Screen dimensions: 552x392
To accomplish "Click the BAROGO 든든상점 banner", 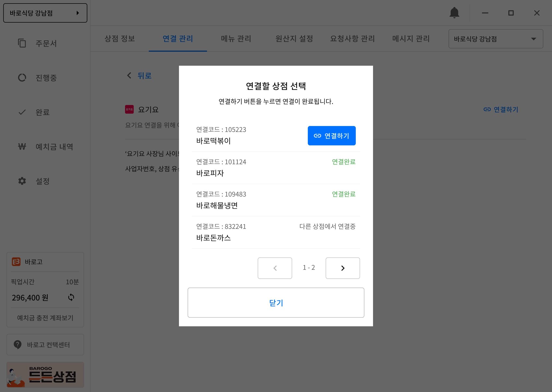I will click(x=45, y=375).
